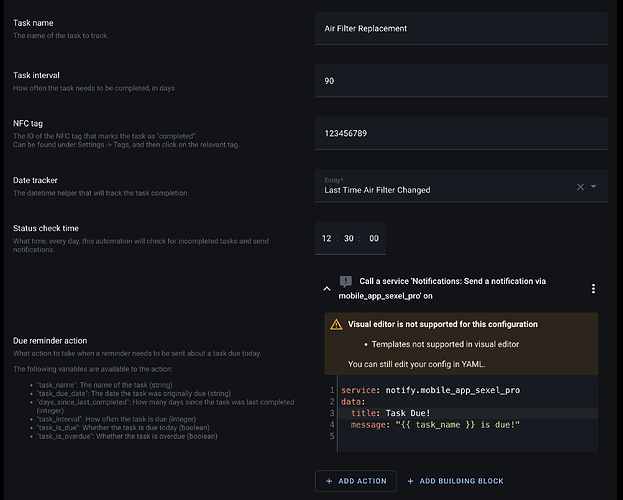623x500 pixels.
Task: Collapse the notification service action
Action: coord(326,289)
